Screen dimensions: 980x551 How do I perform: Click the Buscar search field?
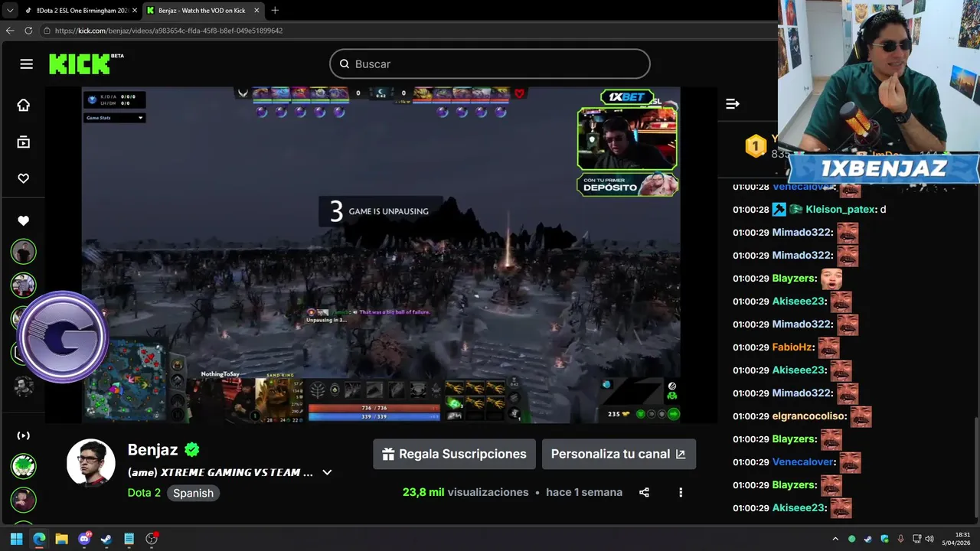[490, 64]
